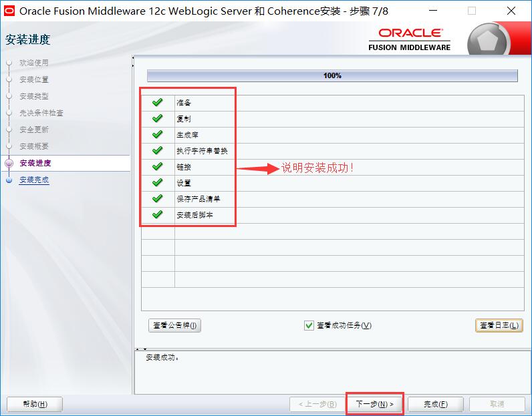This screenshot has height=416, width=532.
Task: Select the 安全更新 step in sidebar
Action: (34, 130)
